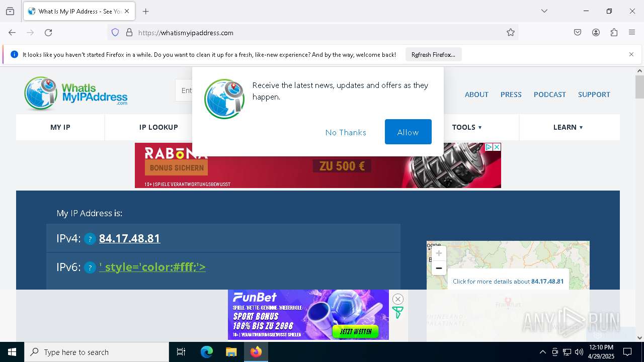The image size is (644, 362).
Task: Open the clock showing 12:10 PM
Action: [x=601, y=352]
